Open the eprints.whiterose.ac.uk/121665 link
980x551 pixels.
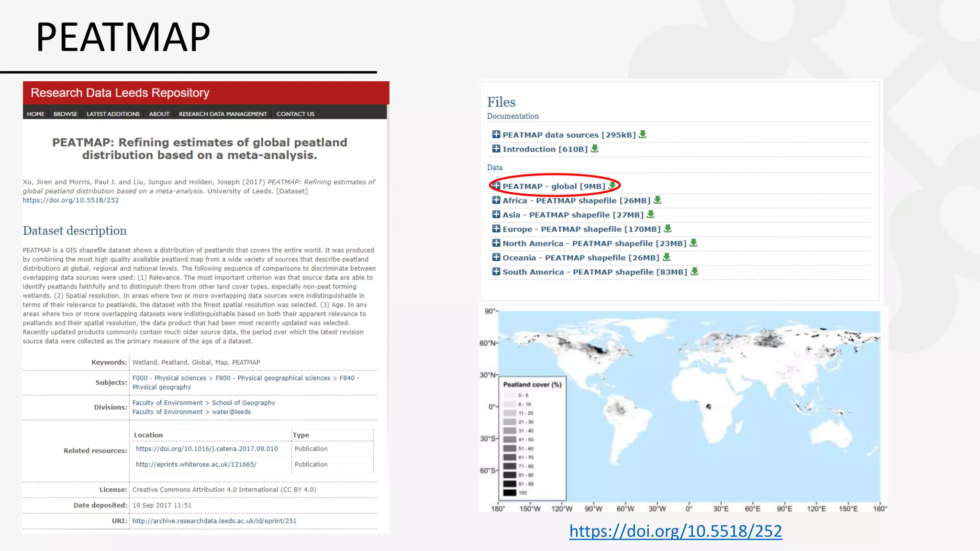196,464
